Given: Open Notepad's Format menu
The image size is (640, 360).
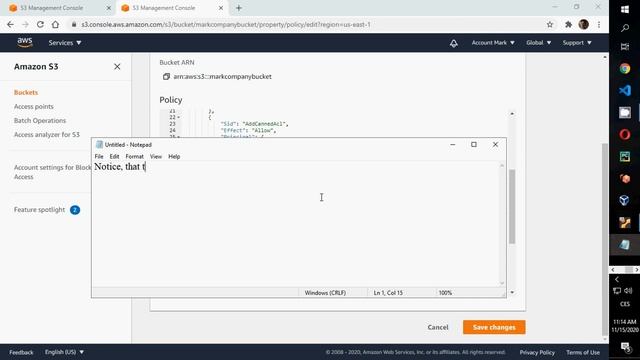Looking at the screenshot, I should [x=134, y=156].
